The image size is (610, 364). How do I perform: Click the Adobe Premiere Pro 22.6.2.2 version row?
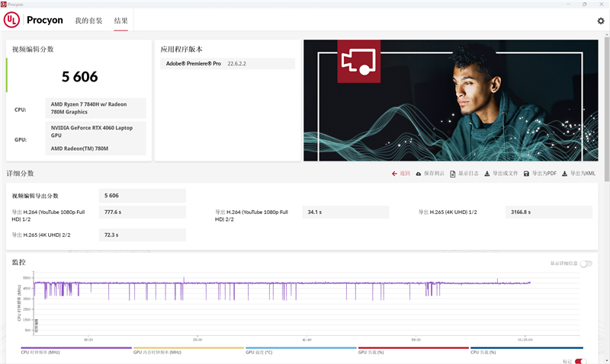pyautogui.click(x=227, y=64)
